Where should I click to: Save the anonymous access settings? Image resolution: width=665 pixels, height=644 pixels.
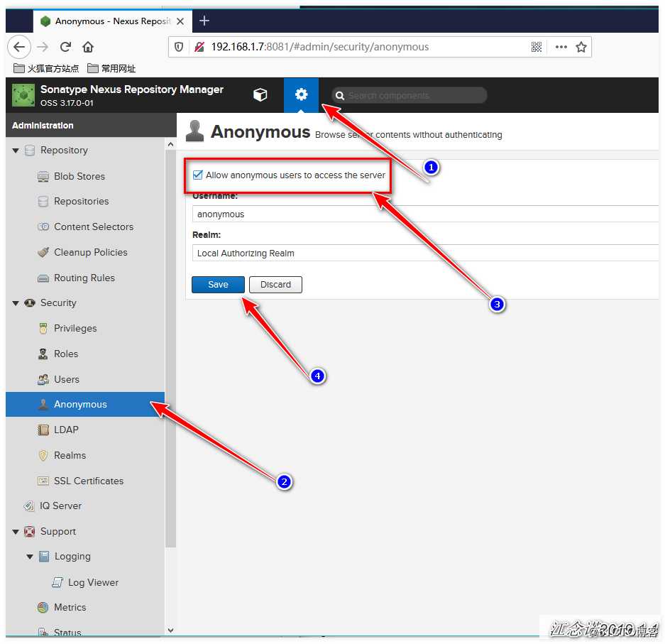click(x=218, y=285)
